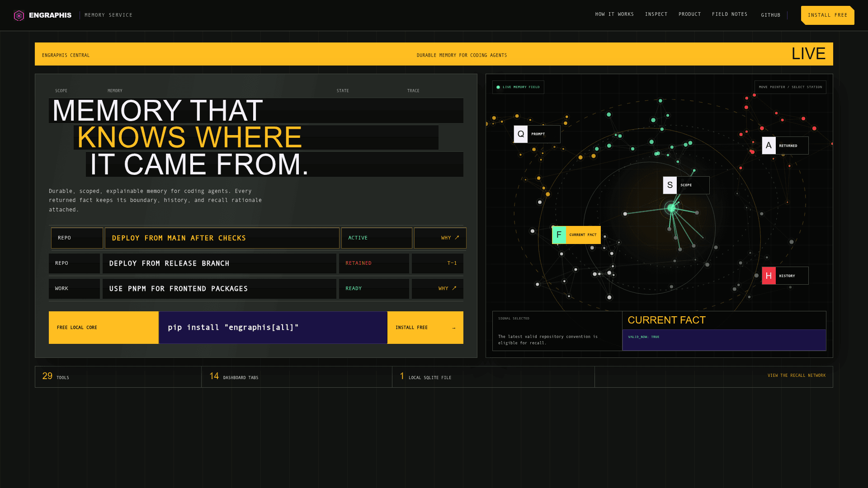The image size is (868, 488).
Task: Open the GitHub nav link
Action: coord(770,15)
